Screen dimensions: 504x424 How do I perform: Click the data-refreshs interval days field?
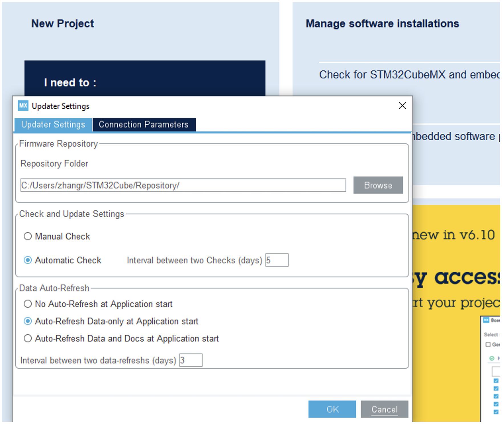point(191,360)
